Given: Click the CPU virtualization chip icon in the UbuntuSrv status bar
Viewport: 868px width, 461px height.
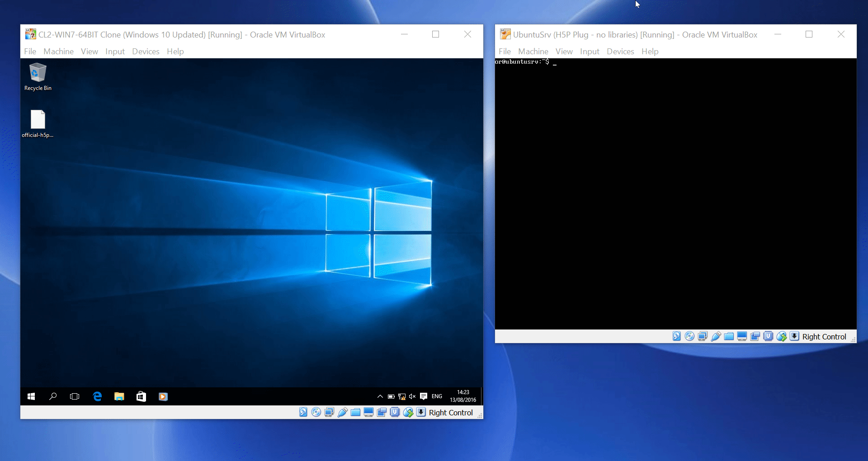Looking at the screenshot, I should click(768, 336).
